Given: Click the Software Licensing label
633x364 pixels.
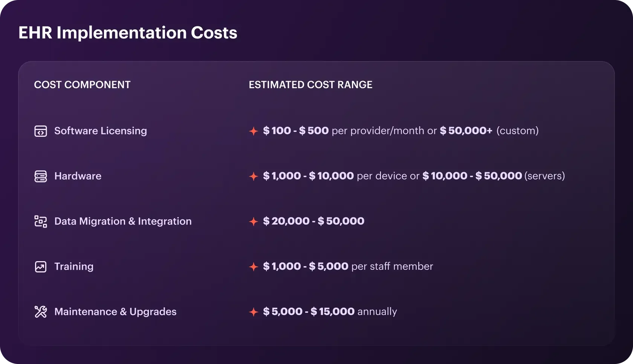Looking at the screenshot, I should pyautogui.click(x=101, y=131).
